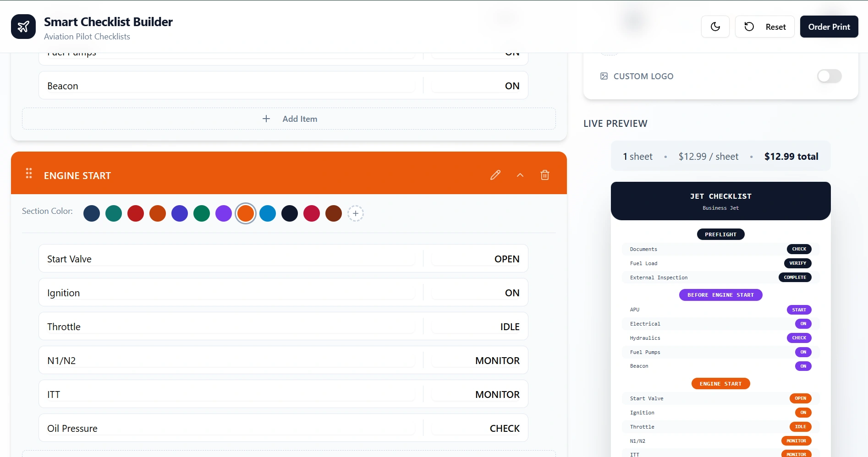
Task: Collapse the ENGINE START section
Action: tap(520, 175)
